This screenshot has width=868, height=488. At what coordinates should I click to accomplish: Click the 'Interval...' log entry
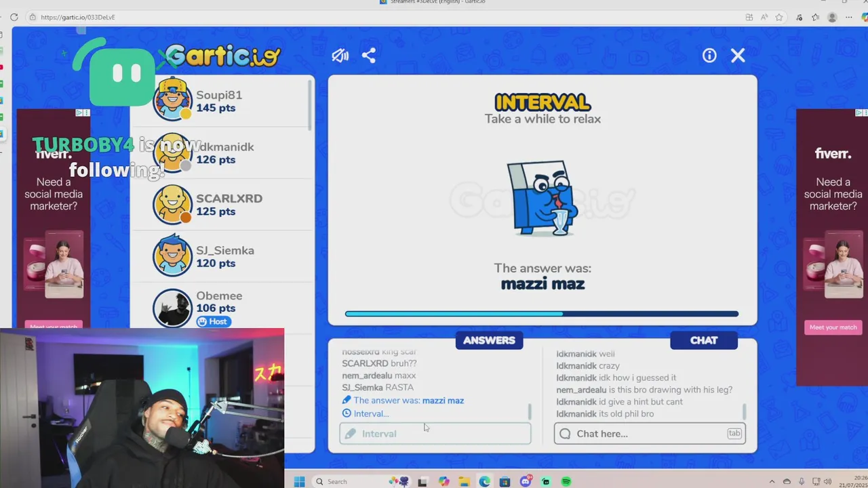[366, 413]
